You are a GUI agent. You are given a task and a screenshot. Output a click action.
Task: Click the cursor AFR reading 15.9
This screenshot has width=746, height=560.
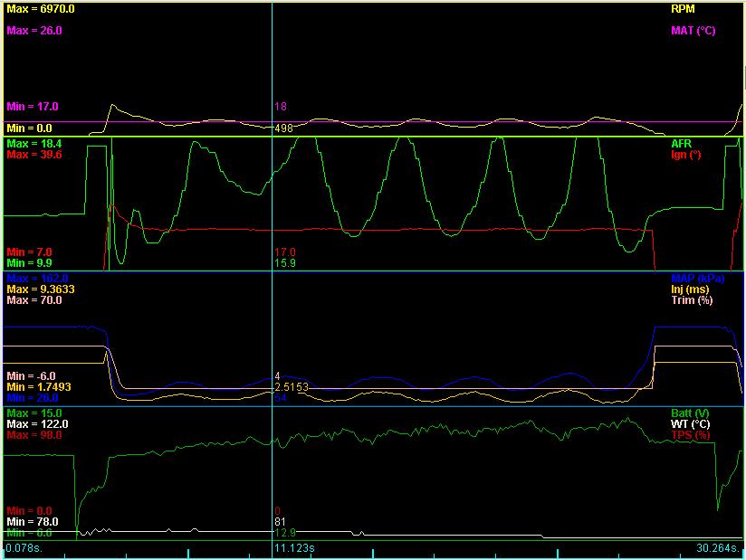[285, 263]
